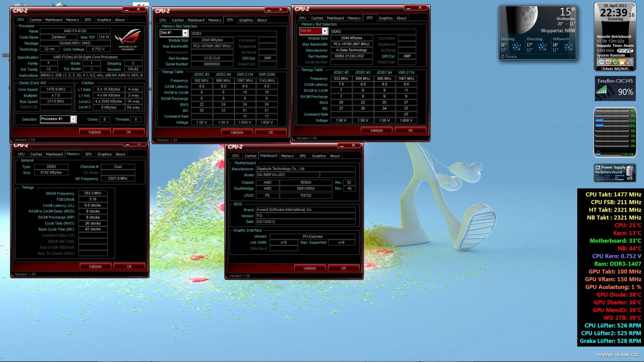
Task: Click the RAM usage bar showing 1724 MB
Action: click(x=608, y=155)
